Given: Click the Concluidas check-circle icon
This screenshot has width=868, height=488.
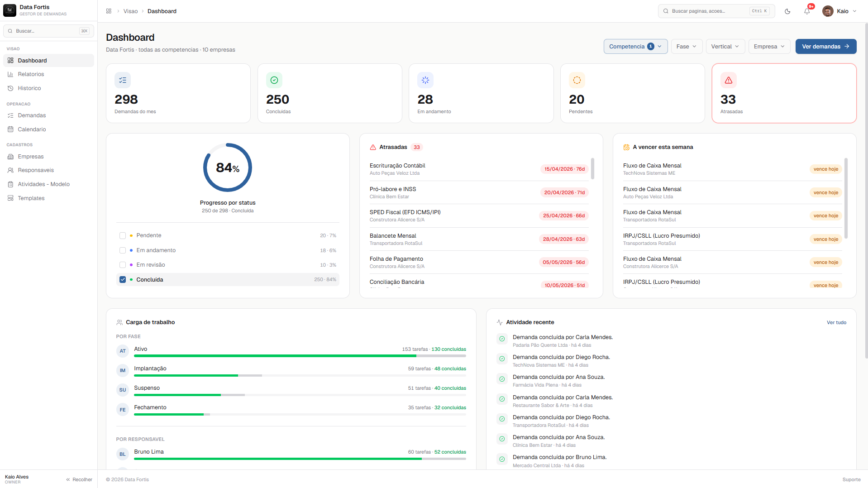Looking at the screenshot, I should coord(274,80).
